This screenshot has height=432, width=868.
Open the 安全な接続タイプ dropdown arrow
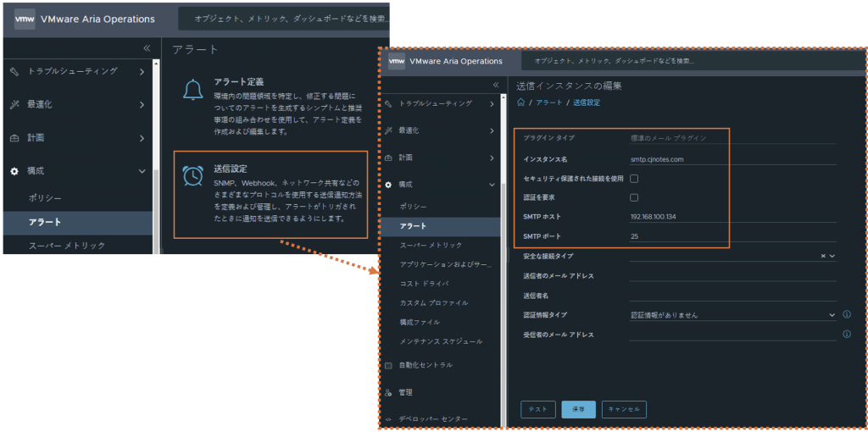tap(832, 256)
